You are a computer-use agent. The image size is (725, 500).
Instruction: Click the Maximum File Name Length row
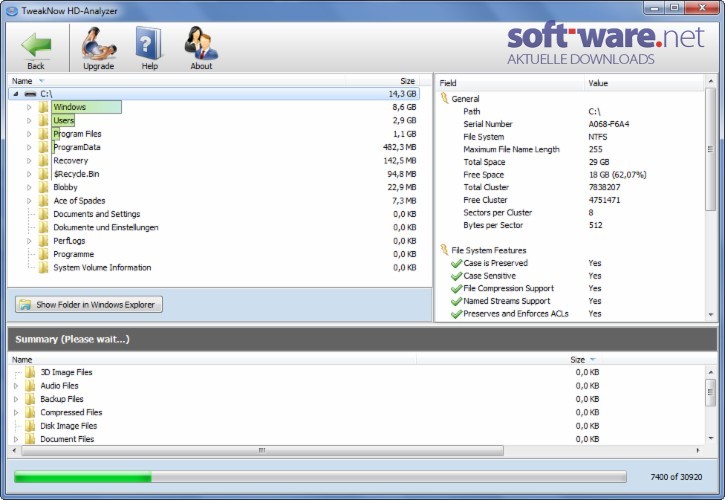click(570, 149)
